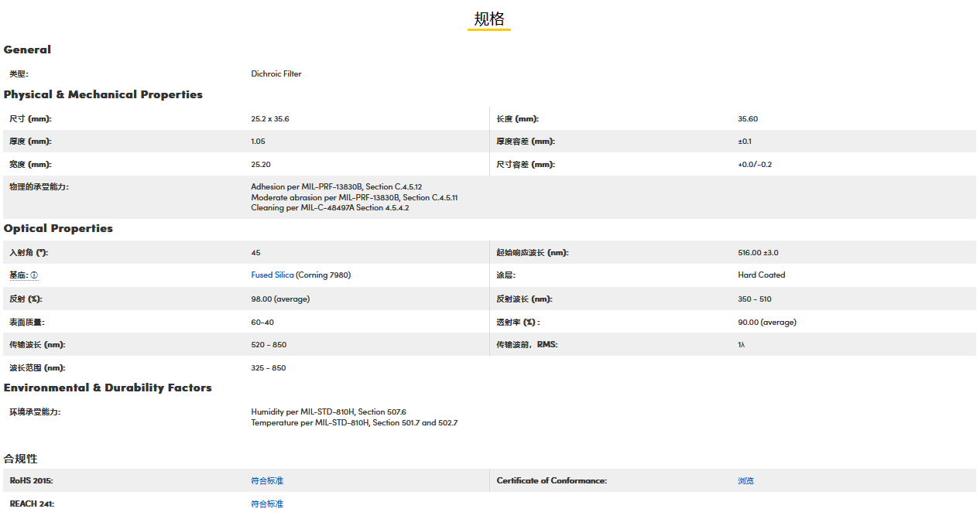Open REACH 241 符合标准 link
Viewport: 980px width, 519px height.
pos(267,504)
